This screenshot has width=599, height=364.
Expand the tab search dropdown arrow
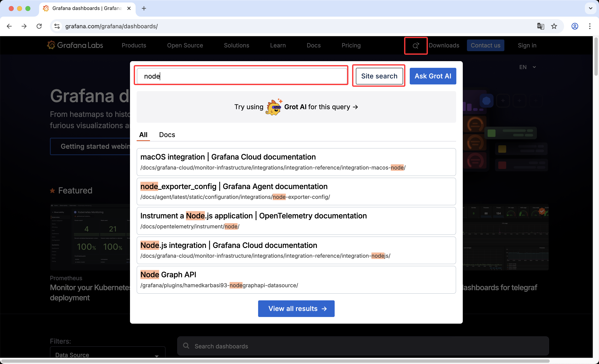click(591, 9)
